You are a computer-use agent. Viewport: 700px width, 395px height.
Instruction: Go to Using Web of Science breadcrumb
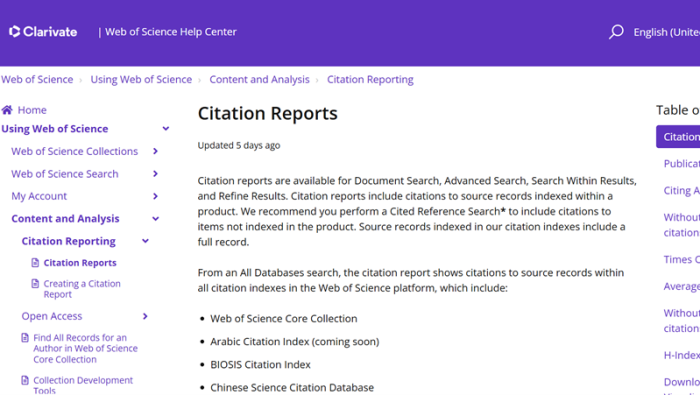141,79
